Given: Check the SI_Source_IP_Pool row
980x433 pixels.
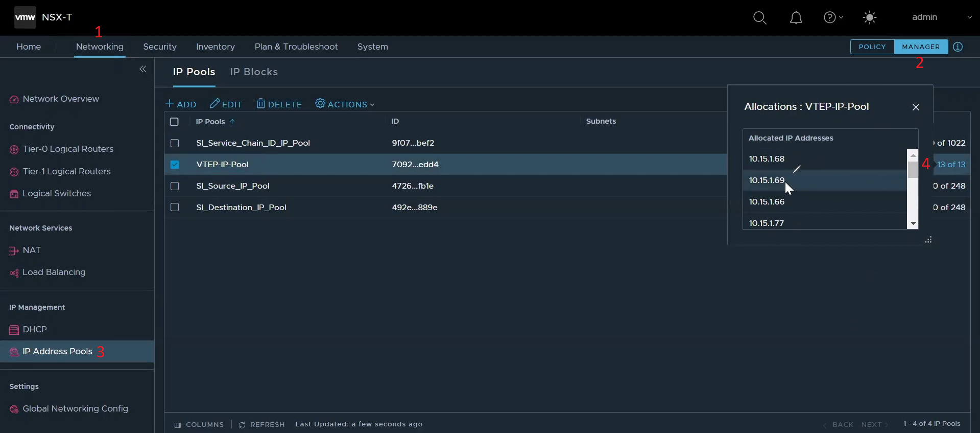Looking at the screenshot, I should tap(175, 186).
